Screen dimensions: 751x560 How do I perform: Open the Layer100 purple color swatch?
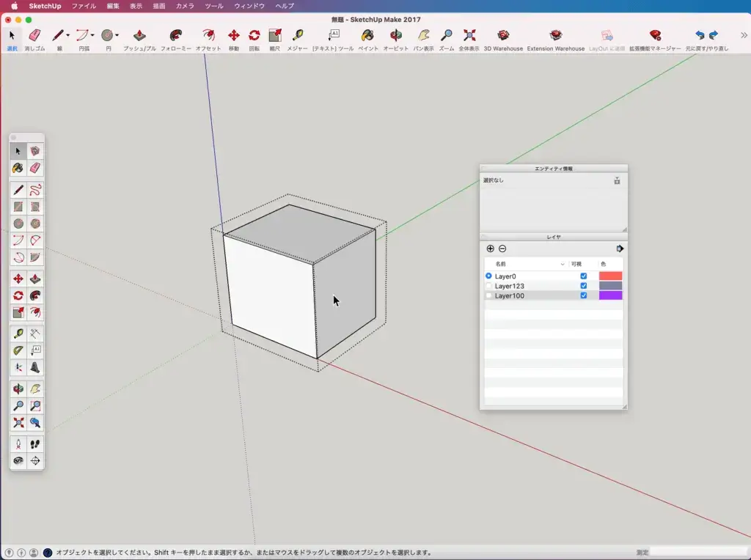tap(611, 296)
